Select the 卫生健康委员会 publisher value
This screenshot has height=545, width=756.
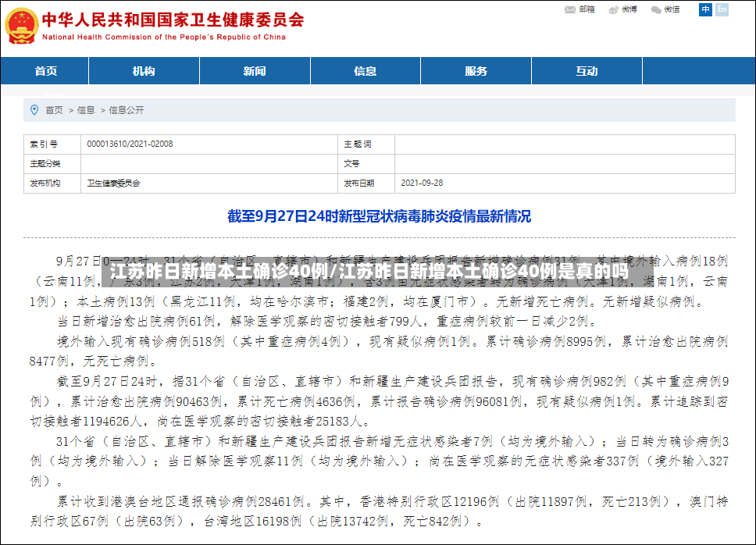tap(113, 183)
